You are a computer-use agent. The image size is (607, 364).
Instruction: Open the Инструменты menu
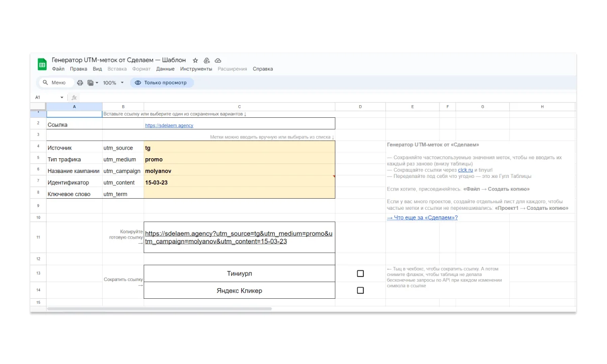pyautogui.click(x=196, y=69)
